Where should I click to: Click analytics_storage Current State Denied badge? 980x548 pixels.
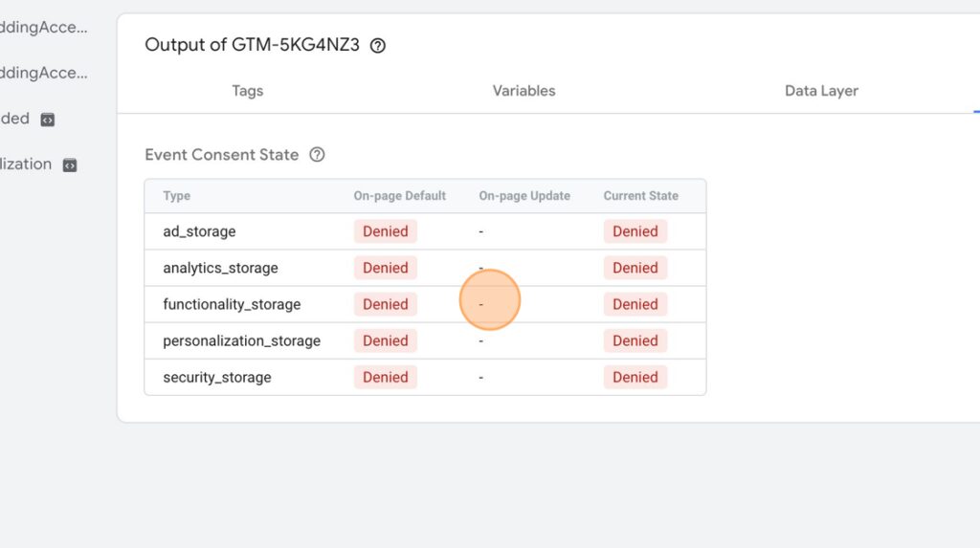[635, 268]
